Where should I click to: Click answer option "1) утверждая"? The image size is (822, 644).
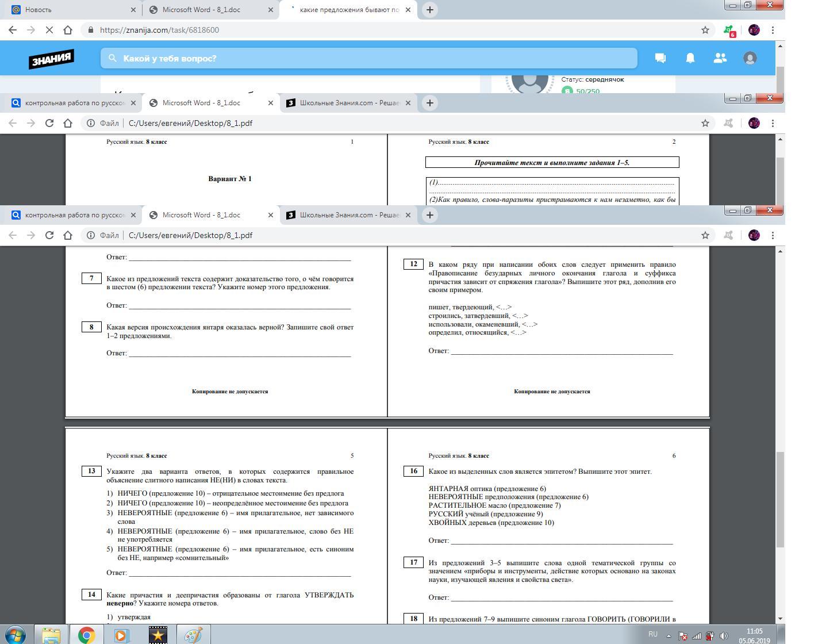pyautogui.click(x=128, y=617)
